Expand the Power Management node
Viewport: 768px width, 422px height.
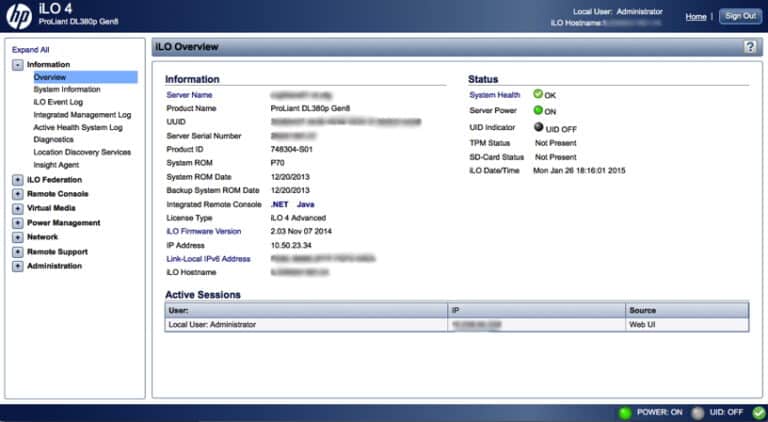point(18,223)
